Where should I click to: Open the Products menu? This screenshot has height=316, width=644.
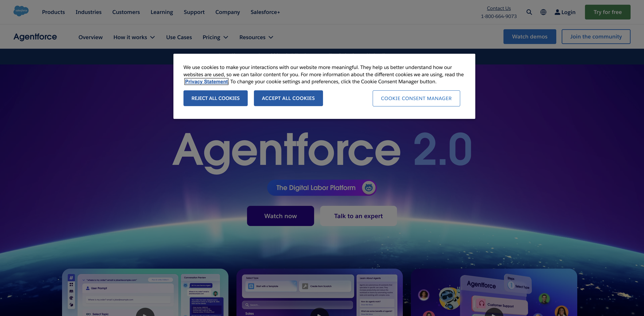click(x=53, y=12)
